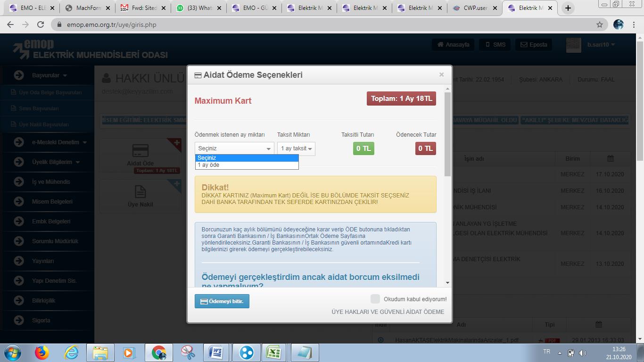Switch to the CWP.user tab

click(x=475, y=8)
